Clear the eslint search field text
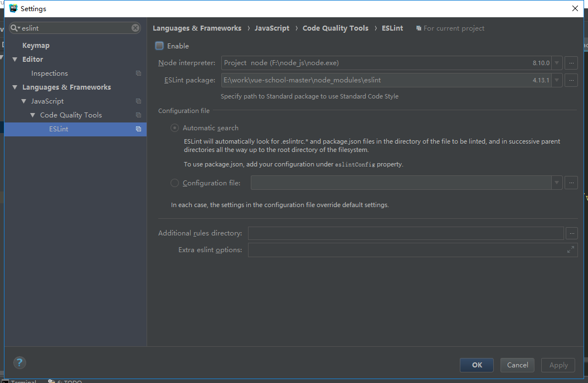 click(135, 28)
